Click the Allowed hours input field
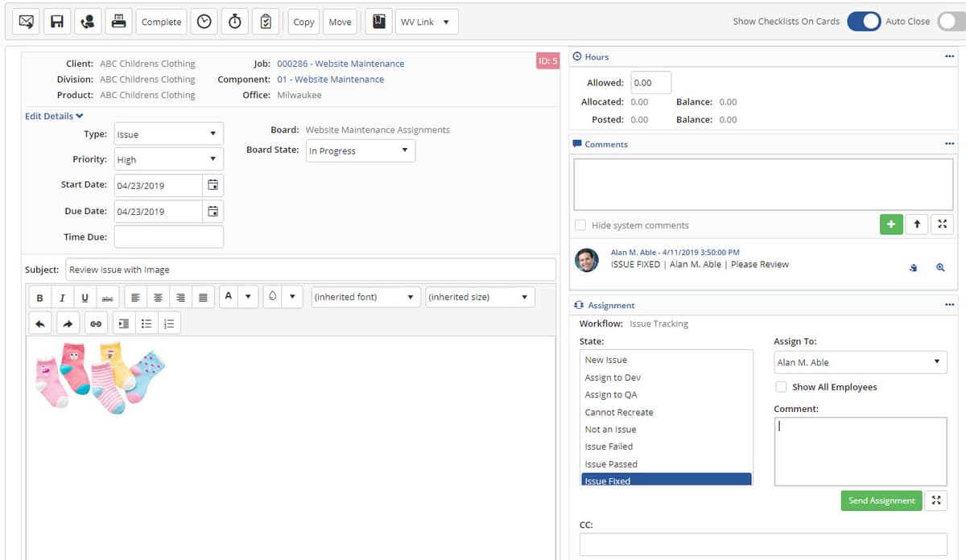This screenshot has width=966, height=560. [650, 82]
